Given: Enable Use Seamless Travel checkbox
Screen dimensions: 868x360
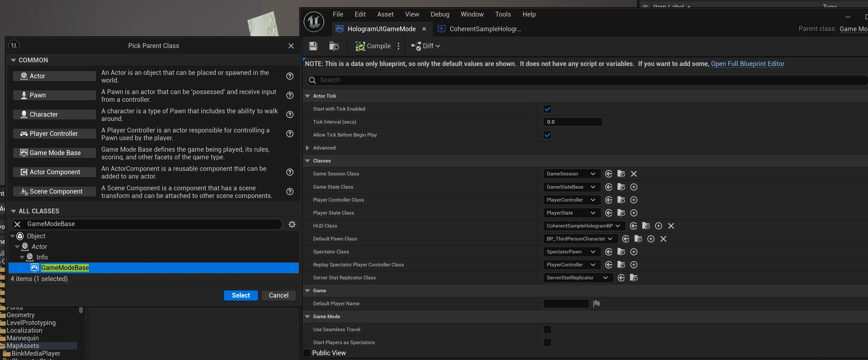Looking at the screenshot, I should (x=547, y=329).
